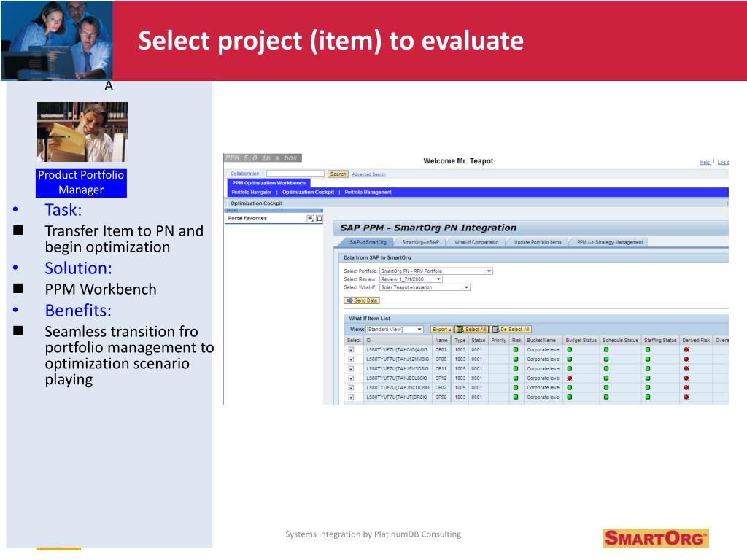The image size is (747, 560).
Task: Open the Select Portfolio dropdown
Action: [436, 271]
